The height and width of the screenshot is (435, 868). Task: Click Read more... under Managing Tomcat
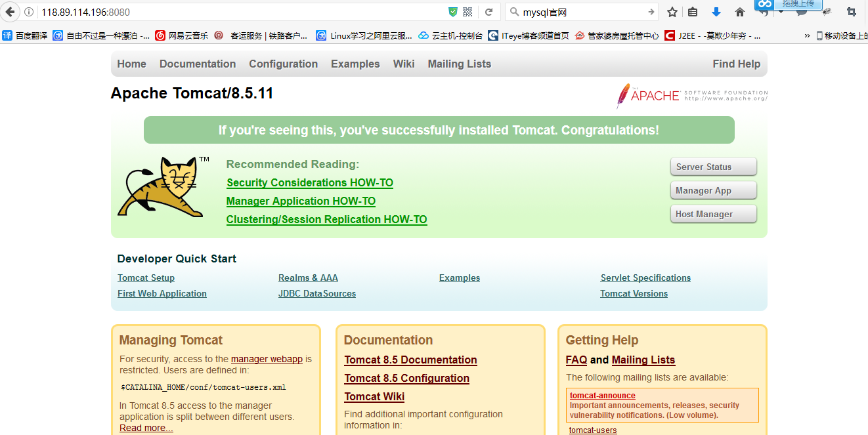coord(146,428)
